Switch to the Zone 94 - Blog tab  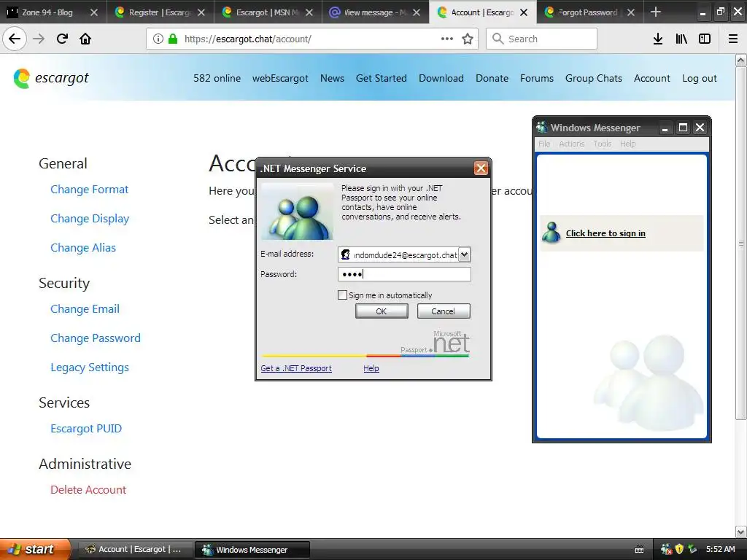(x=47, y=12)
